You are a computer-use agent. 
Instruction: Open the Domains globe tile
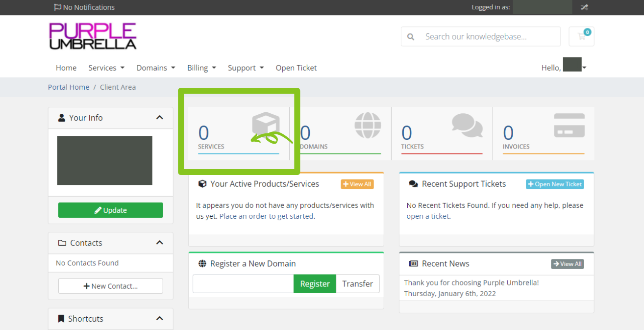pos(340,133)
